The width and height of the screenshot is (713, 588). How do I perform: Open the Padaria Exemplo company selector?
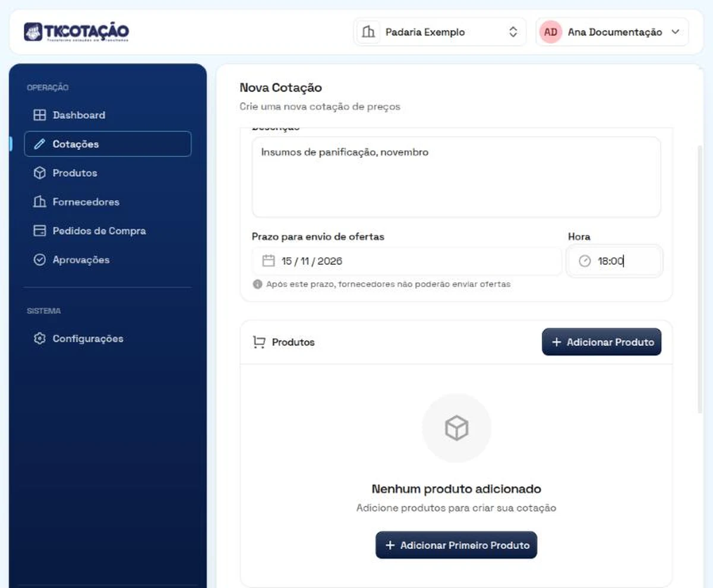click(x=440, y=32)
